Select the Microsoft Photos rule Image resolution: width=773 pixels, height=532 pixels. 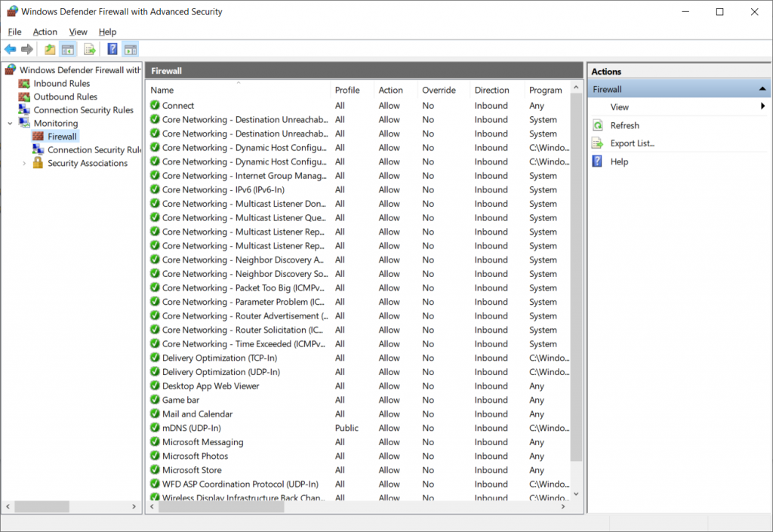click(196, 456)
